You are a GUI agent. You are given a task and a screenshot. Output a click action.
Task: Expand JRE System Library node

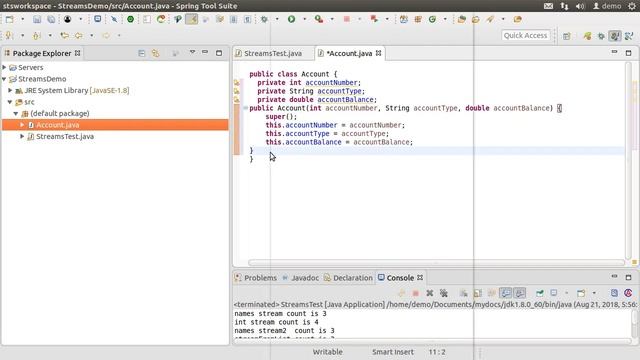click(11, 90)
